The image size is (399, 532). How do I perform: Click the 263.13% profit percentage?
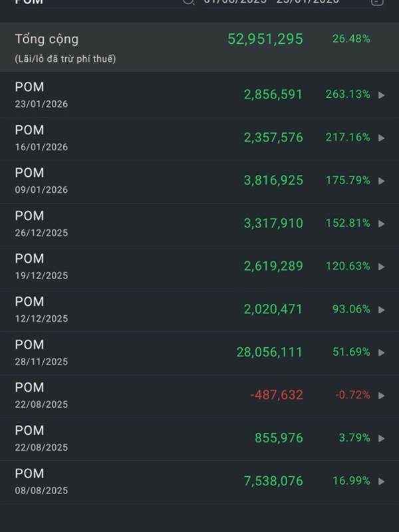point(348,94)
